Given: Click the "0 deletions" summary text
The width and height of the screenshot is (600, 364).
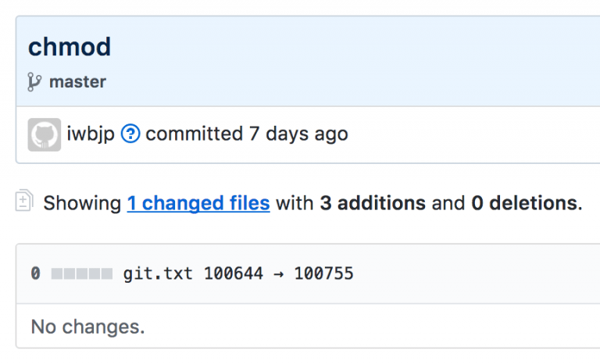Looking at the screenshot, I should pyautogui.click(x=524, y=204).
